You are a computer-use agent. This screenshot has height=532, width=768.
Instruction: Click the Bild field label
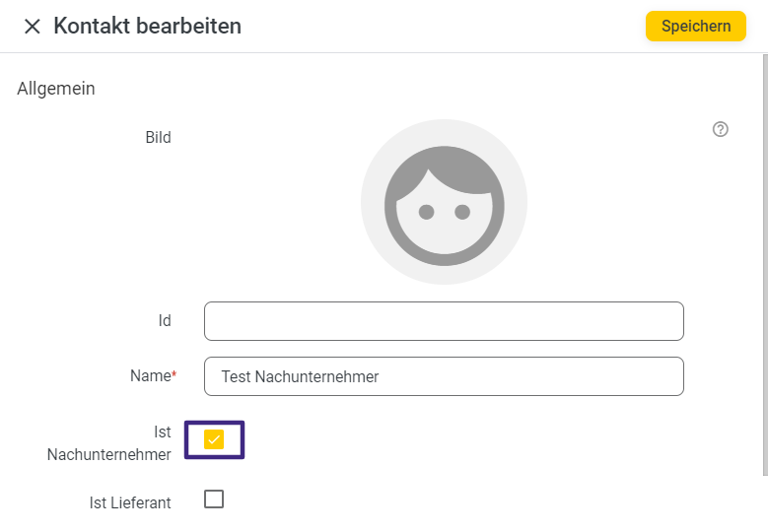pyautogui.click(x=158, y=138)
